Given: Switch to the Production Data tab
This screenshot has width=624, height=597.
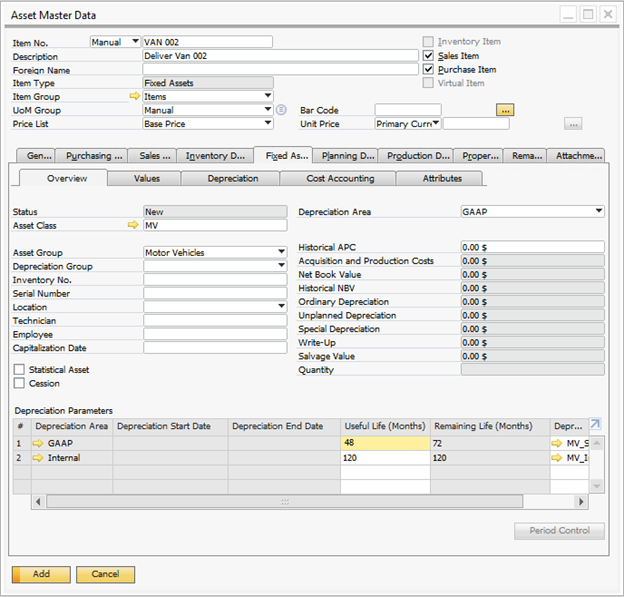Looking at the screenshot, I should (x=415, y=156).
